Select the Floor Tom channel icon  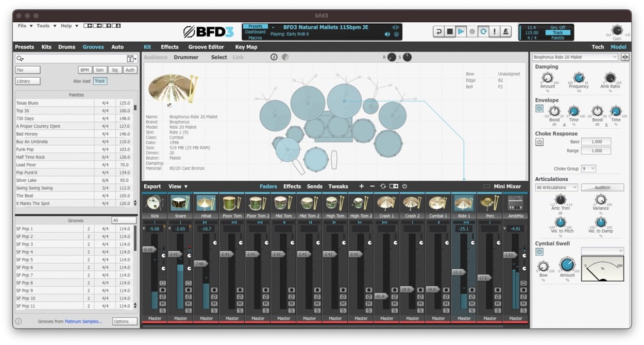[232, 203]
